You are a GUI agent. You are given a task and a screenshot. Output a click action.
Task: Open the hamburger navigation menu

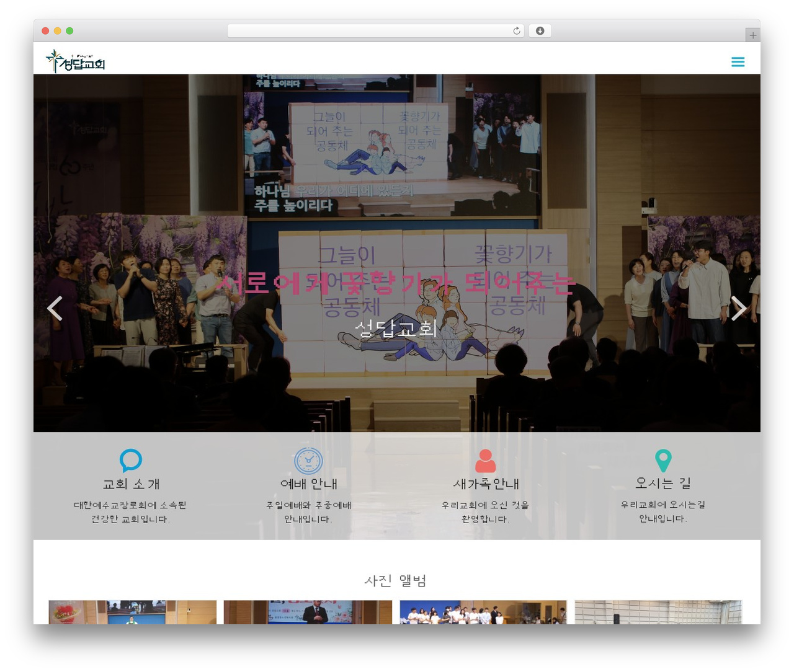click(738, 61)
